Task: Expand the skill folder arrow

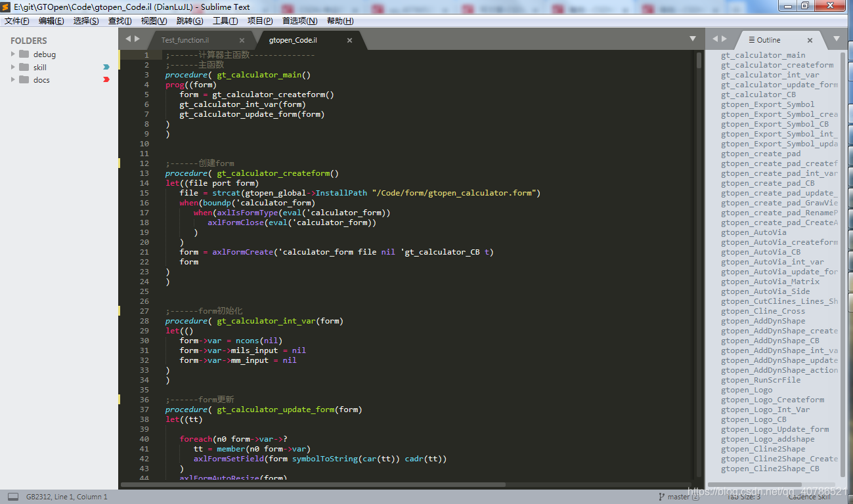Action: click(x=12, y=67)
